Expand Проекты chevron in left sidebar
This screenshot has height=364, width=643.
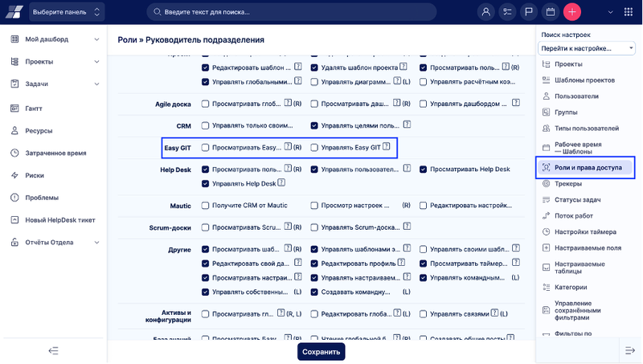(x=96, y=62)
